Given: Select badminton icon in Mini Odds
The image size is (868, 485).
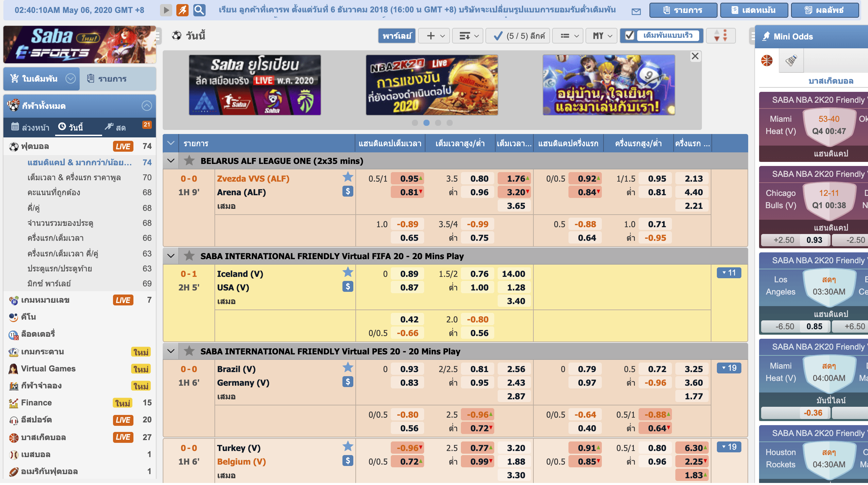Looking at the screenshot, I should point(791,61).
